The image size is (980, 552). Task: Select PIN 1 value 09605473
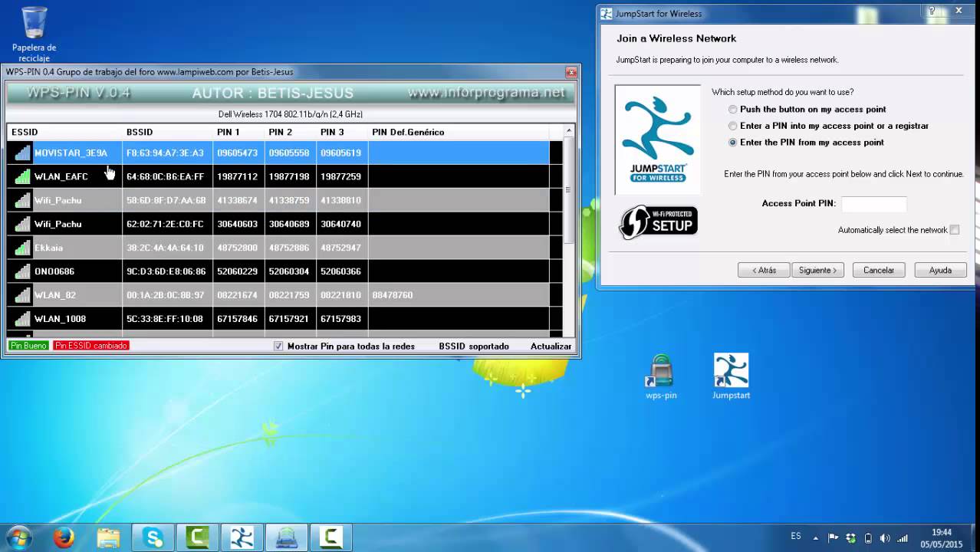(237, 153)
